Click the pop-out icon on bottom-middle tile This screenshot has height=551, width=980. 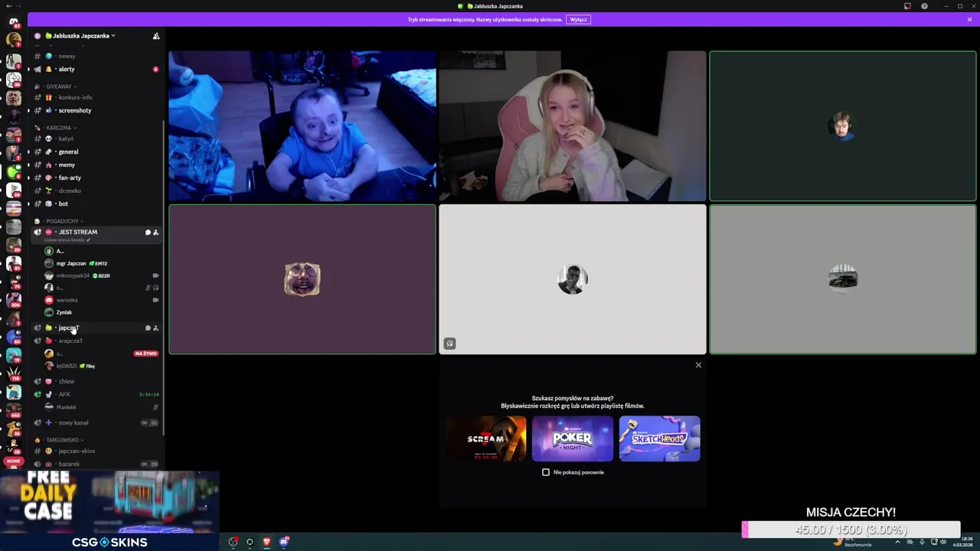pyautogui.click(x=449, y=344)
